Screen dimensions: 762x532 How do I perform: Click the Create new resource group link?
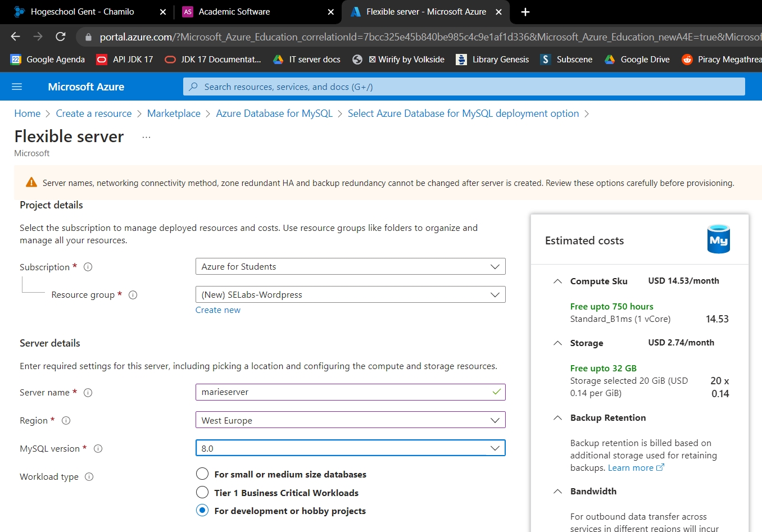pos(218,310)
